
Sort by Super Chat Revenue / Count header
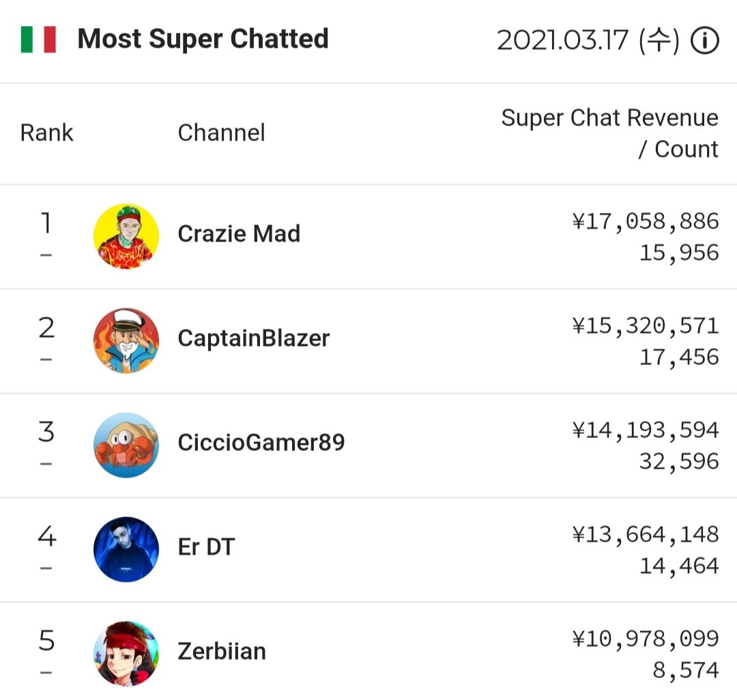(609, 133)
